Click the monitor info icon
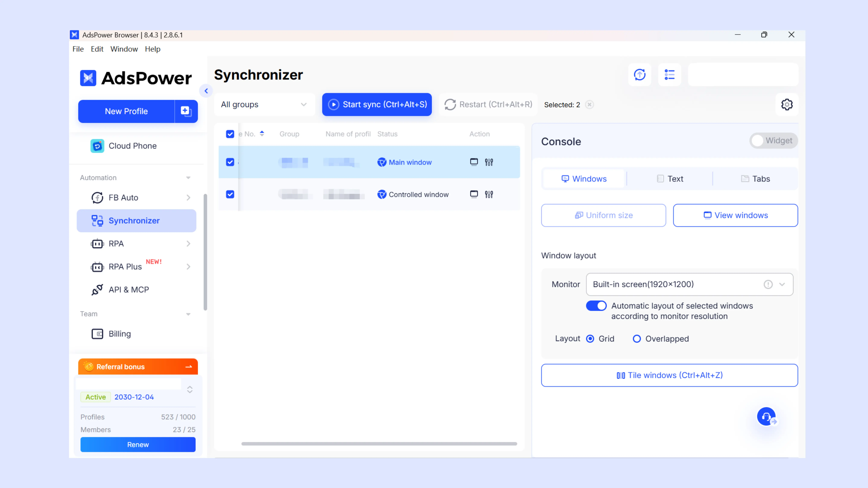 [768, 284]
